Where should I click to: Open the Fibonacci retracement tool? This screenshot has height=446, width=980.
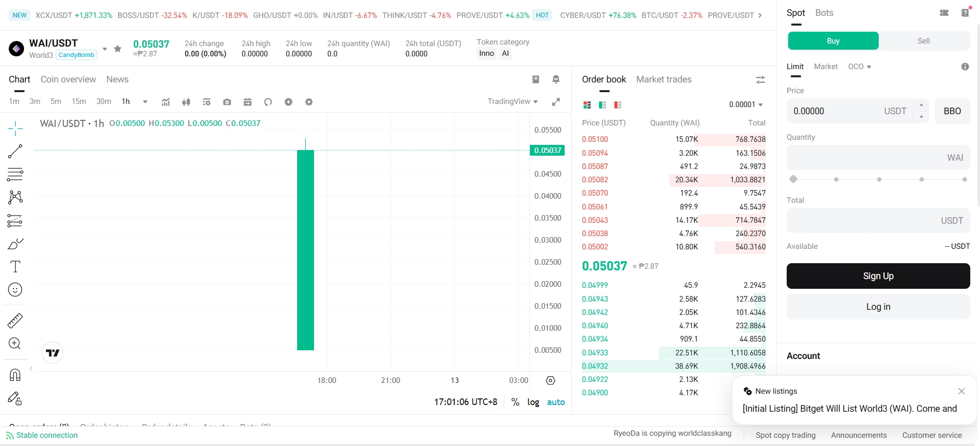pyautogui.click(x=15, y=174)
